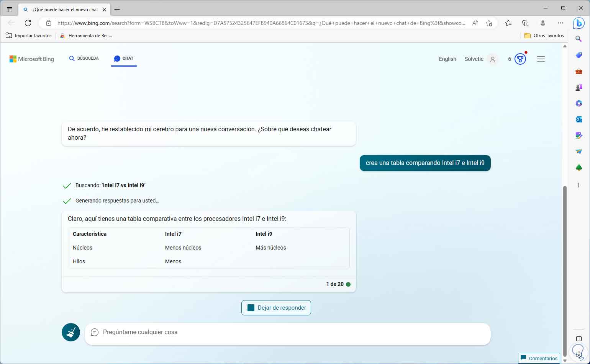Open the Herramienta de Rec... bookmark
Viewport: 590px width, 364px height.
[86, 36]
